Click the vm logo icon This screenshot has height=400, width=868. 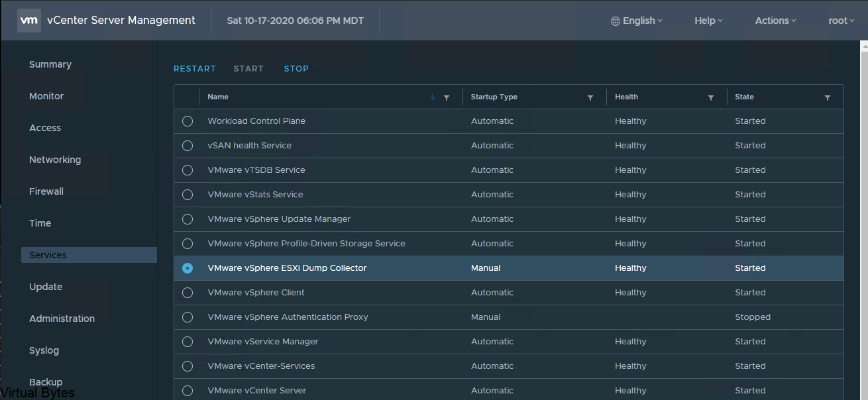pyautogui.click(x=28, y=20)
